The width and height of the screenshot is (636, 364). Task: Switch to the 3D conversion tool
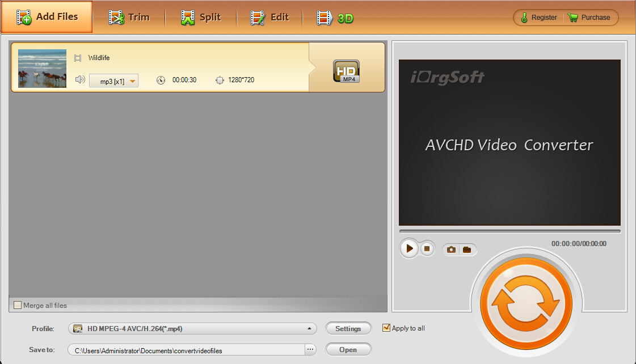(x=334, y=17)
